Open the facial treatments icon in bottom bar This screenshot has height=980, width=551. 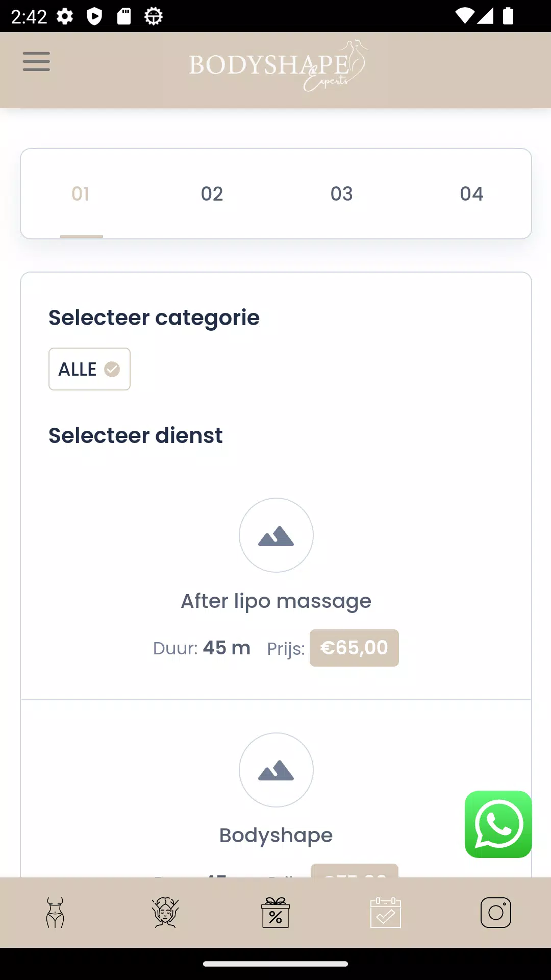pyautogui.click(x=165, y=913)
